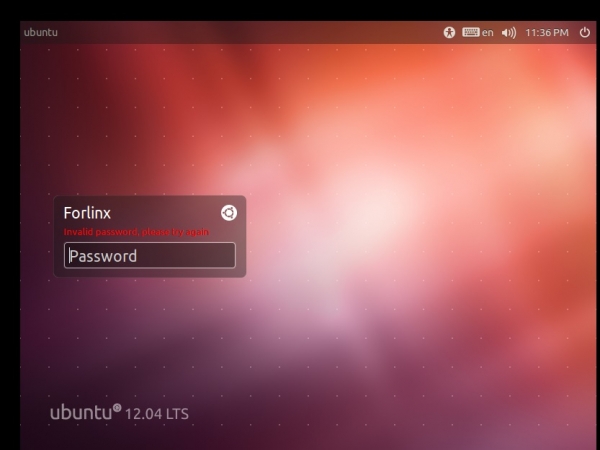Select the Forlinx user name
Image resolution: width=600 pixels, height=450 pixels.
coord(87,213)
